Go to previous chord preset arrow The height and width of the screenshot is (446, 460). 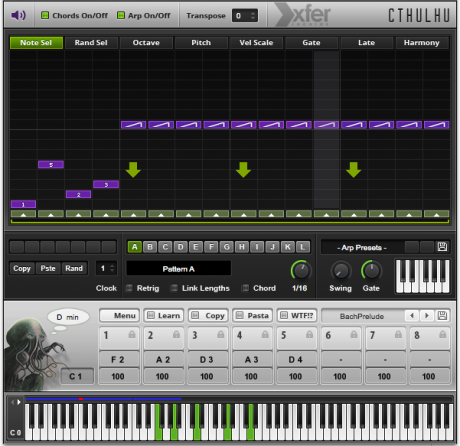(x=412, y=315)
